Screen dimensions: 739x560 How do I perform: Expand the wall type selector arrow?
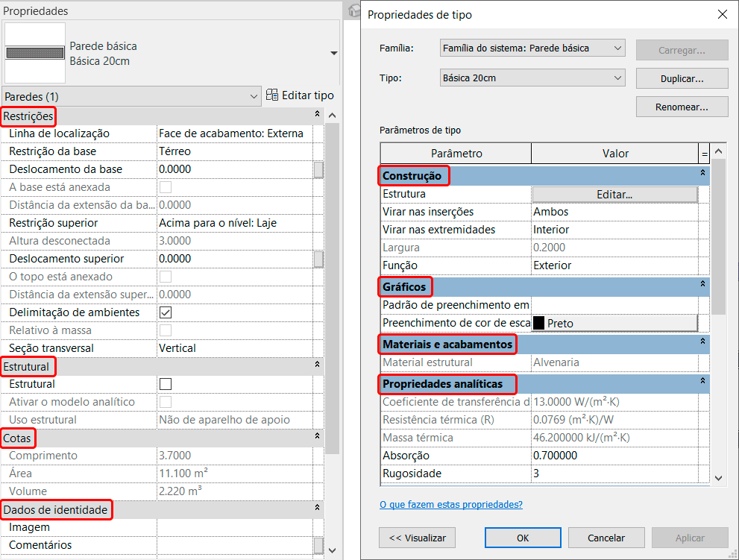[x=333, y=54]
